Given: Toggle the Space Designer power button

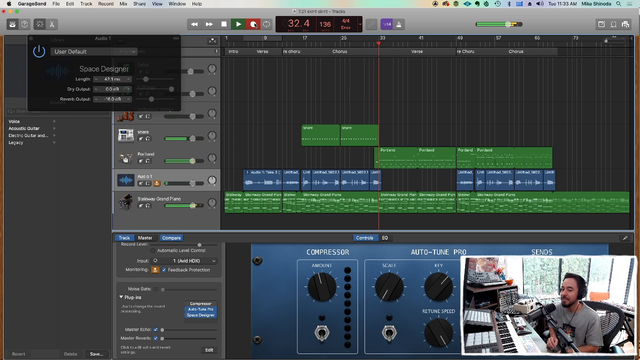Looking at the screenshot, I should pos(39,51).
